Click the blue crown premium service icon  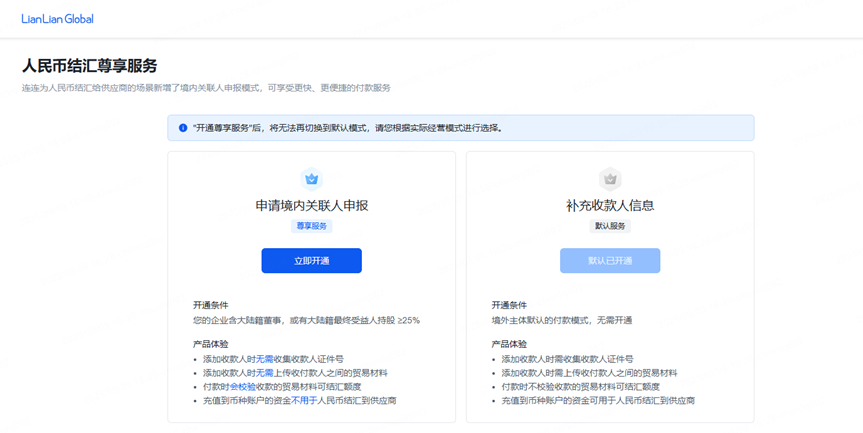coord(311,179)
